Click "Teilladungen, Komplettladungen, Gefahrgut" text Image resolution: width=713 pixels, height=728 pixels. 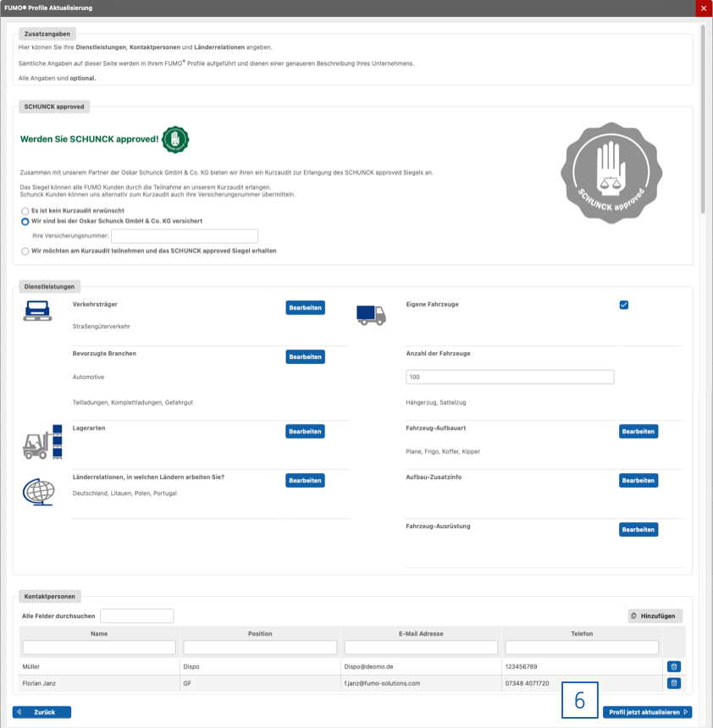point(133,403)
